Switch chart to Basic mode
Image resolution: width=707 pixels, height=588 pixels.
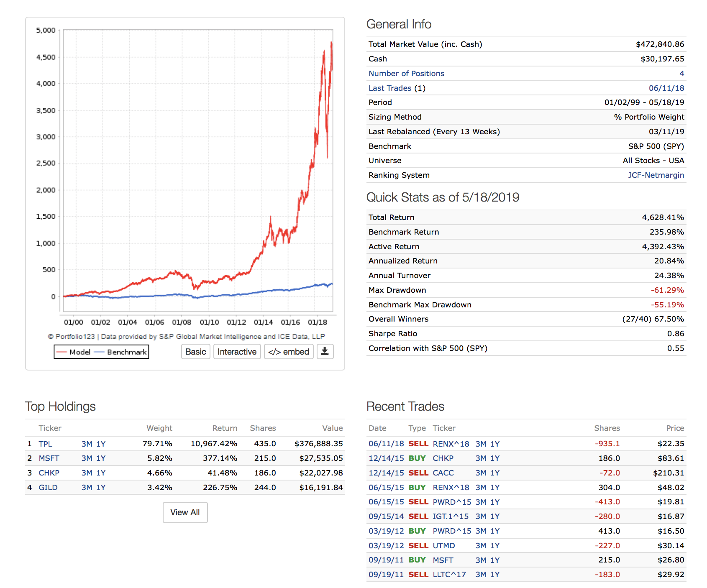click(195, 352)
